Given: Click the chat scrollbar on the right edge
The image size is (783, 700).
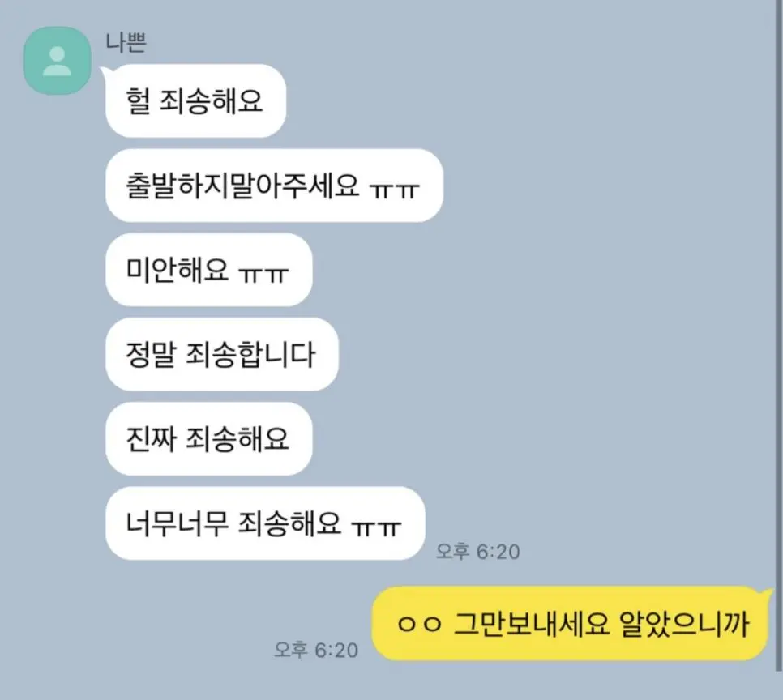Looking at the screenshot, I should [x=779, y=335].
